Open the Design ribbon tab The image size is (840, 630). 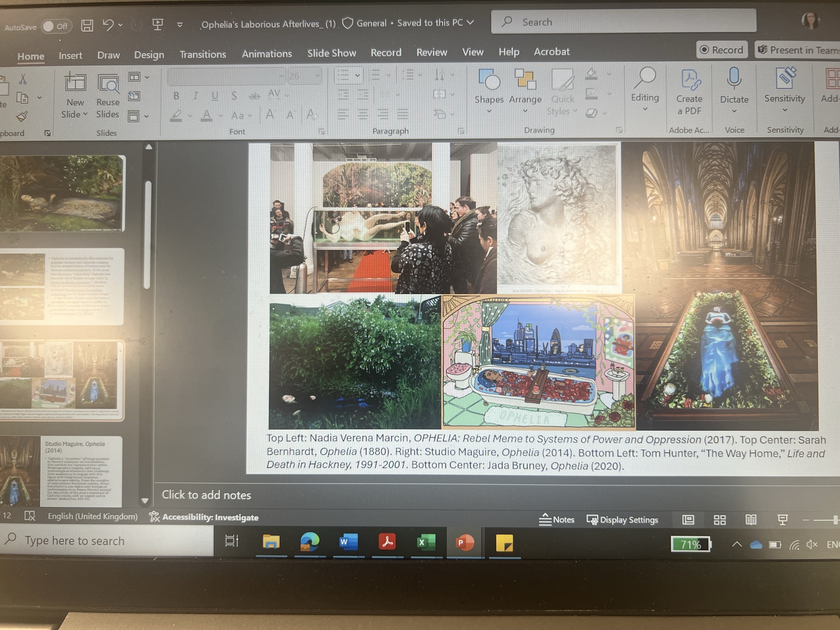(x=149, y=55)
